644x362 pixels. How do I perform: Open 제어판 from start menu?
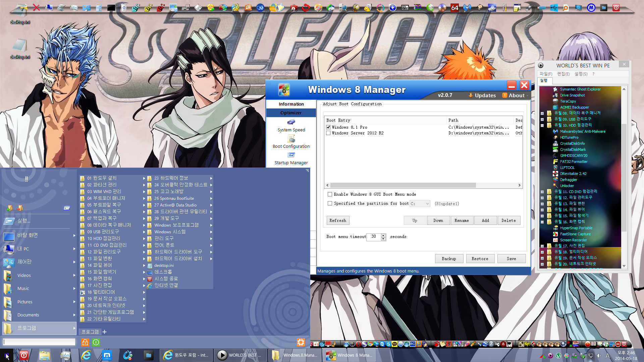click(39, 262)
